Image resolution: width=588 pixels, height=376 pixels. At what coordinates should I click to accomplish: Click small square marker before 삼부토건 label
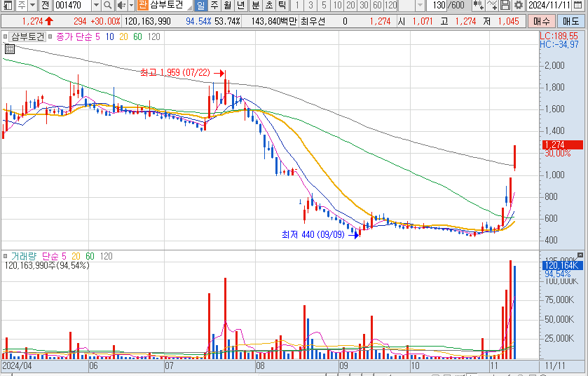pyautogui.click(x=5, y=36)
